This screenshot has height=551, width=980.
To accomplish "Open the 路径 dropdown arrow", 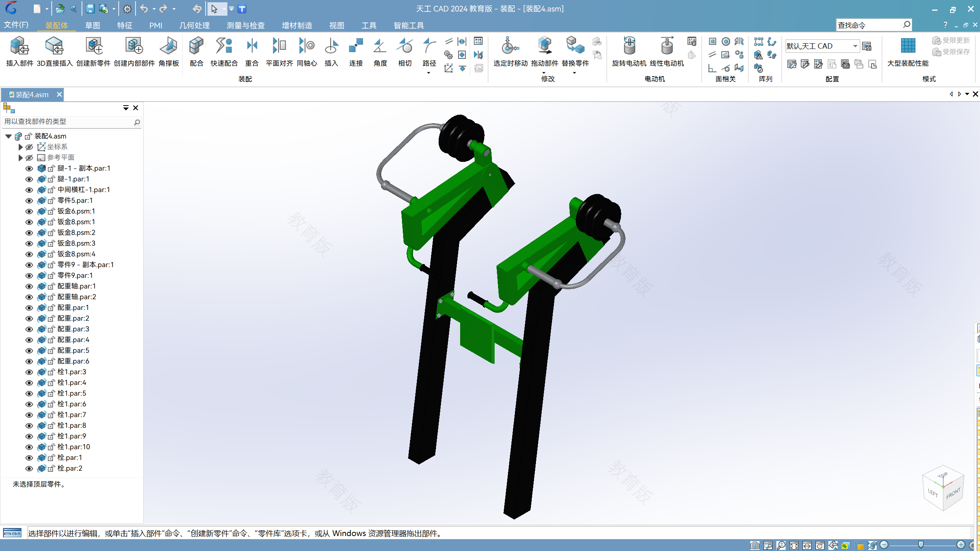I will tap(429, 73).
